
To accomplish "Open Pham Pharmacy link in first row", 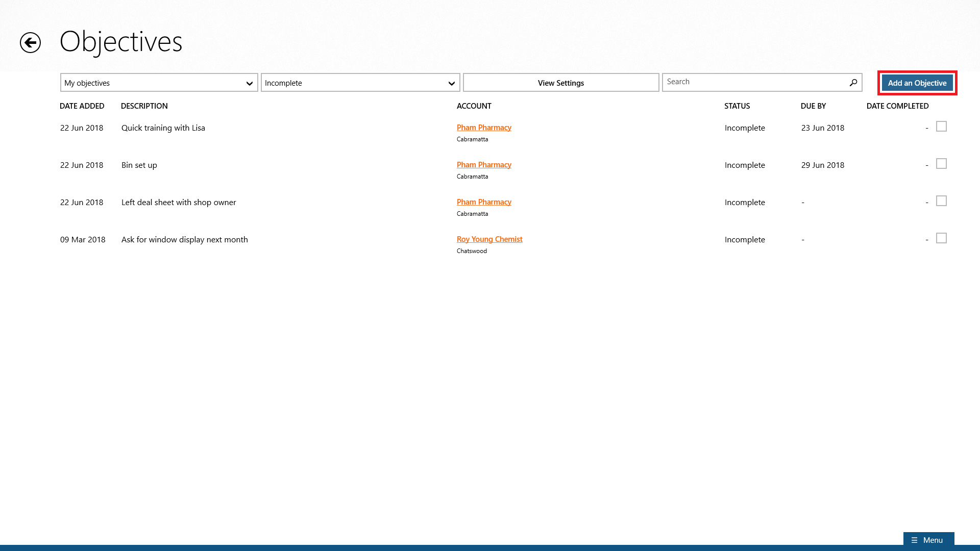I will (x=483, y=128).
